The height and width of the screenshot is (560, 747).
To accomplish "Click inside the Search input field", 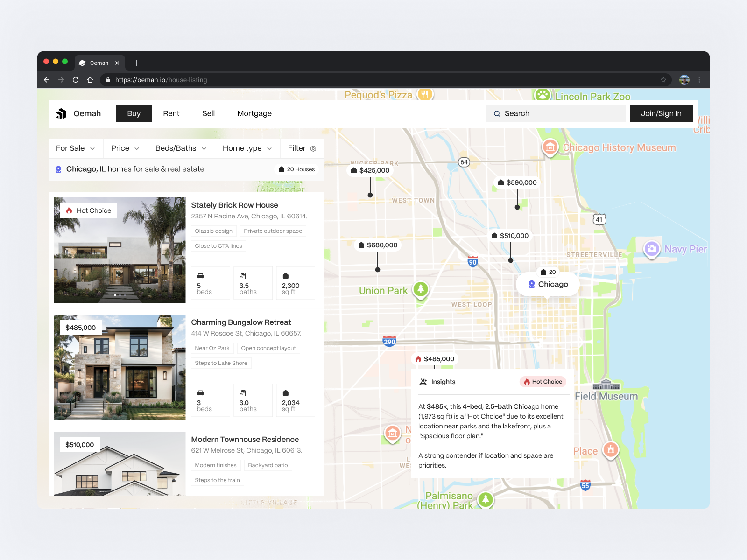I will tap(556, 113).
